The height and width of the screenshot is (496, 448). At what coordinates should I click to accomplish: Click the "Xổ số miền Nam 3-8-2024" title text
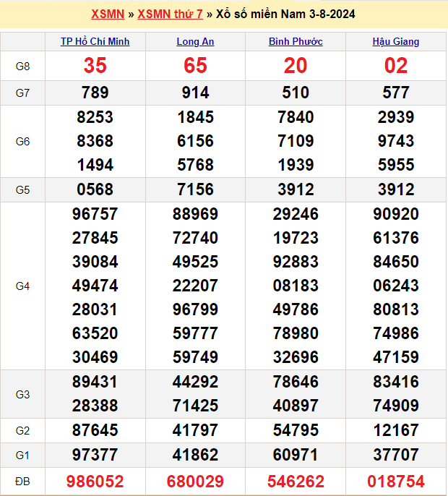coord(285,14)
